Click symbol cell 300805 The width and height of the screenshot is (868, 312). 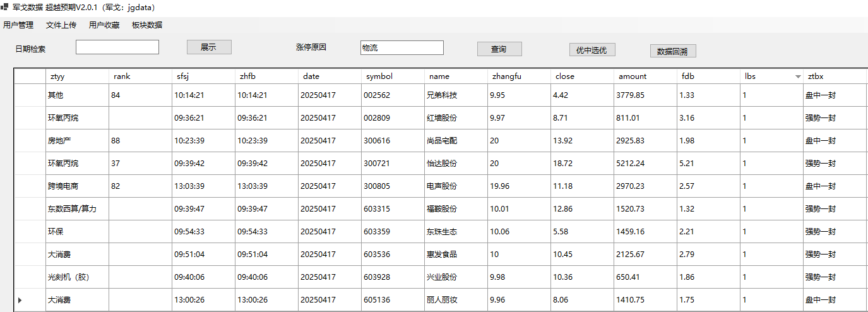point(393,186)
